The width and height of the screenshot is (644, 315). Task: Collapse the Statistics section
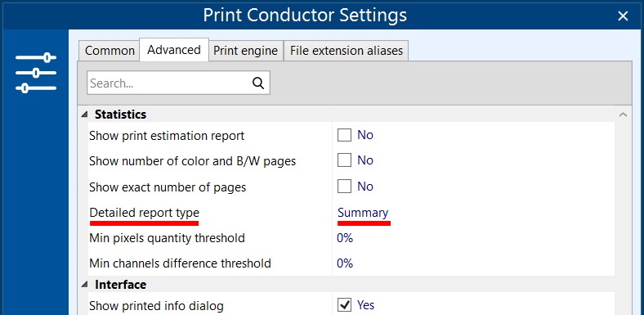tap(84, 115)
